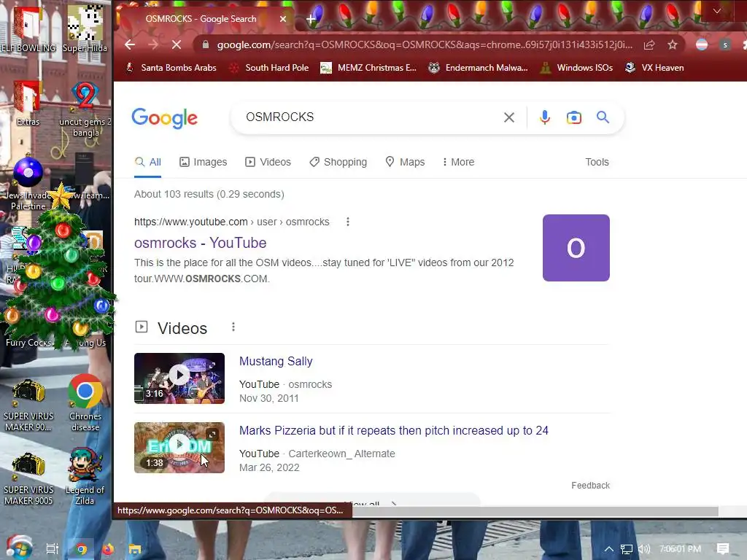Play the Marks Pizzeria video thumbnail
The height and width of the screenshot is (560, 747).
(x=179, y=448)
